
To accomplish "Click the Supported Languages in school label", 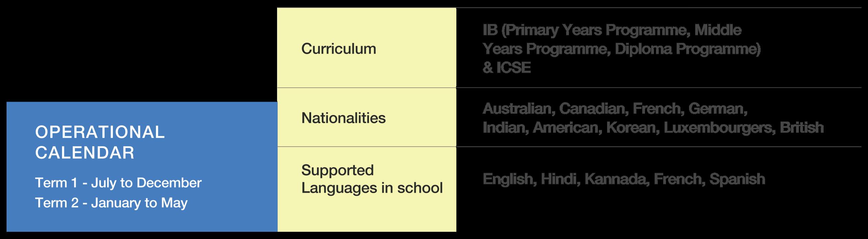I will [x=372, y=179].
